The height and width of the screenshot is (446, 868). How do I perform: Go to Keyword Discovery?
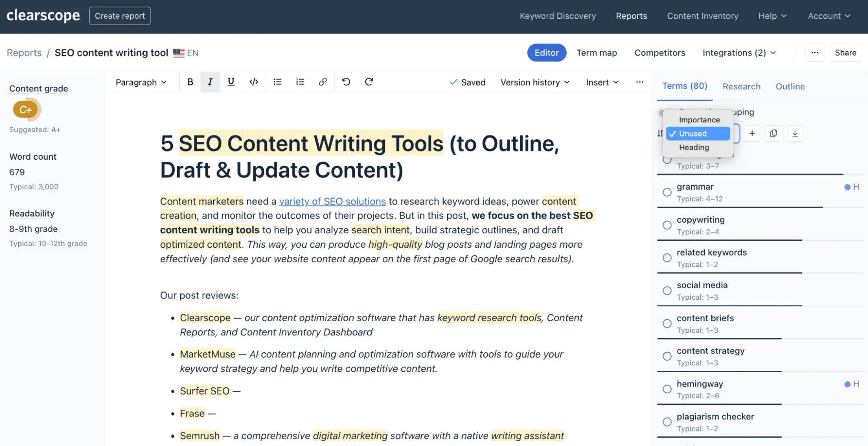(x=558, y=16)
